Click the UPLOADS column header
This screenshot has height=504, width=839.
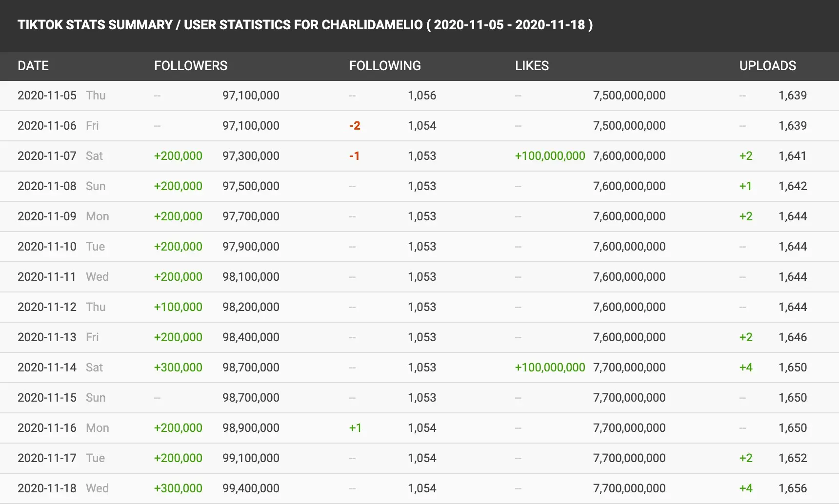pyautogui.click(x=768, y=66)
